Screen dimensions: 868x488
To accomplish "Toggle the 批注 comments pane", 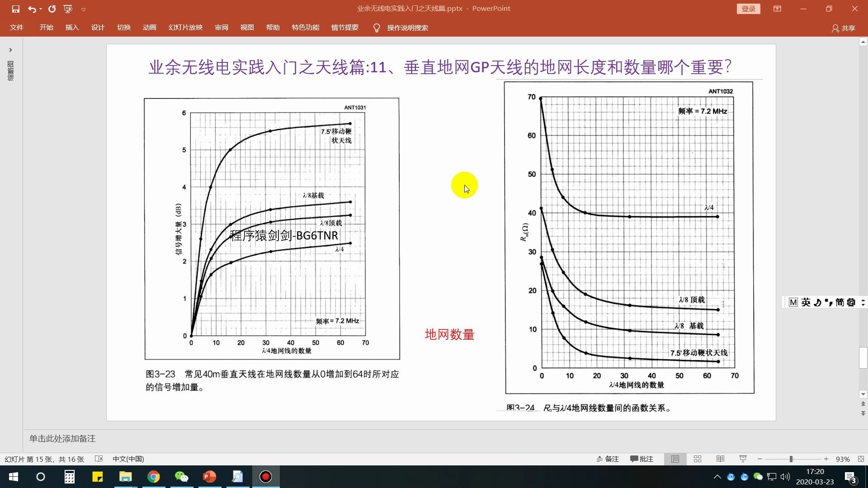I will 642,459.
